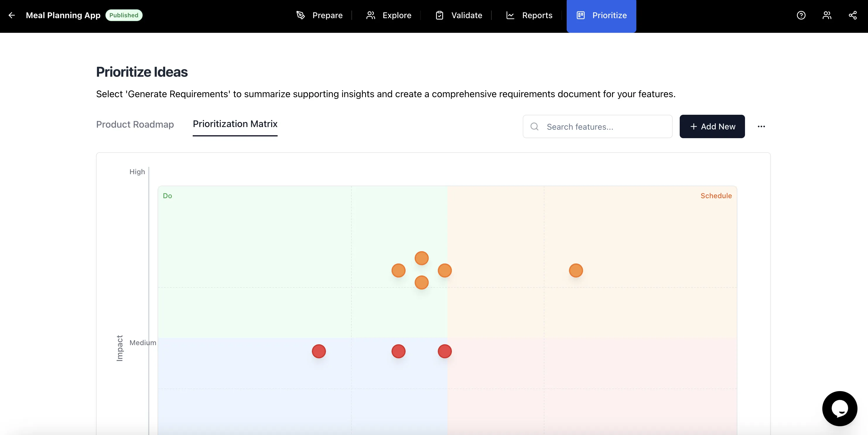Open the three-dot more options menu

pos(761,127)
